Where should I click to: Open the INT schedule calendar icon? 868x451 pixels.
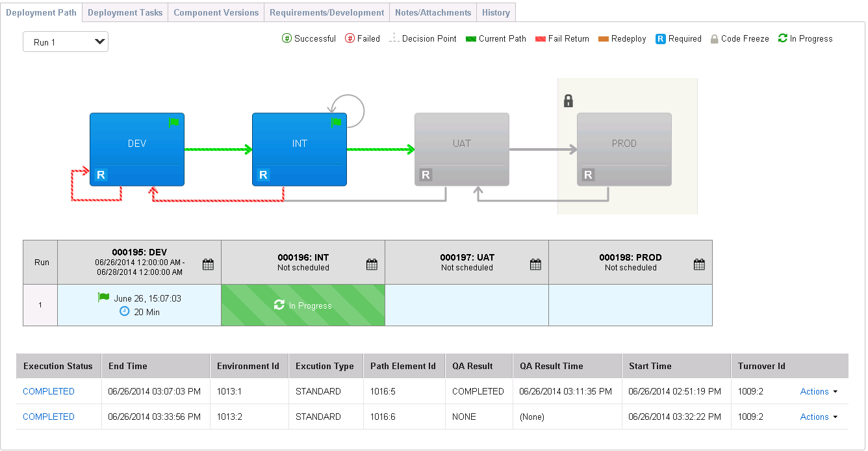point(372,264)
